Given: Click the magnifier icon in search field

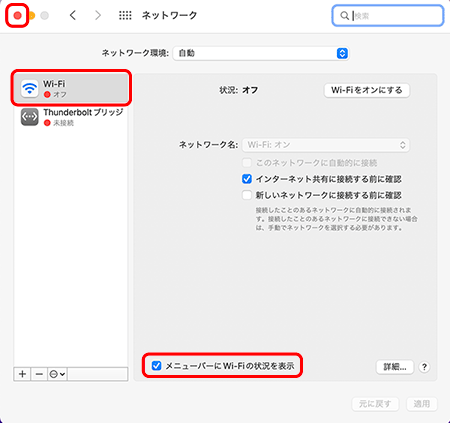Looking at the screenshot, I should coord(344,16).
